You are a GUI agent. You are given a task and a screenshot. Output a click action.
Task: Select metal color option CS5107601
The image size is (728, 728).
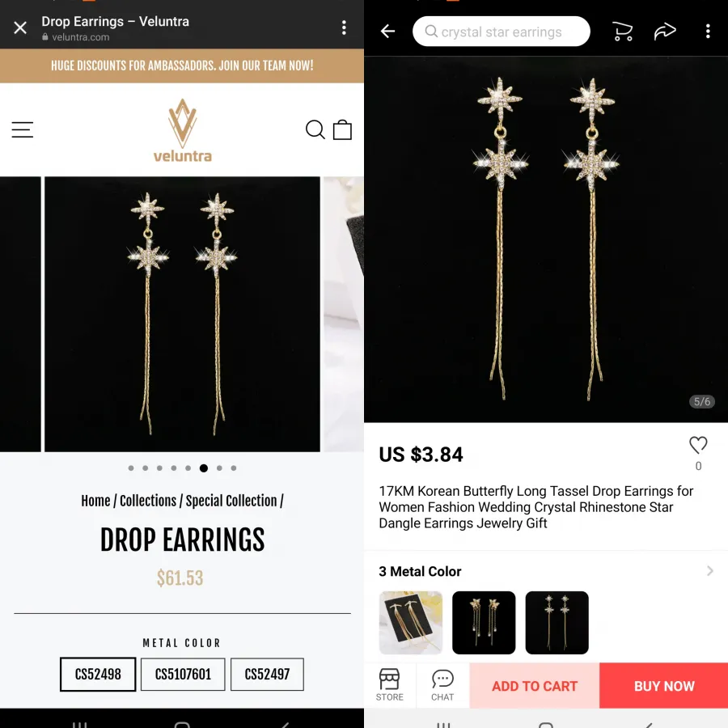pyautogui.click(x=183, y=674)
